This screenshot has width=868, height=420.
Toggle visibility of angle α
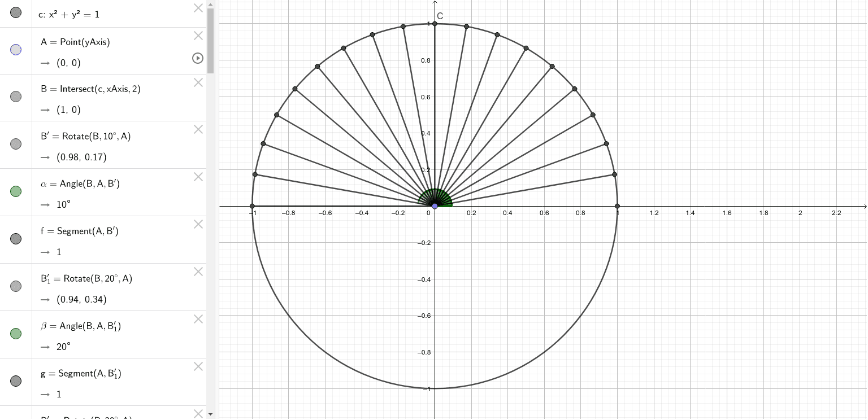16,191
